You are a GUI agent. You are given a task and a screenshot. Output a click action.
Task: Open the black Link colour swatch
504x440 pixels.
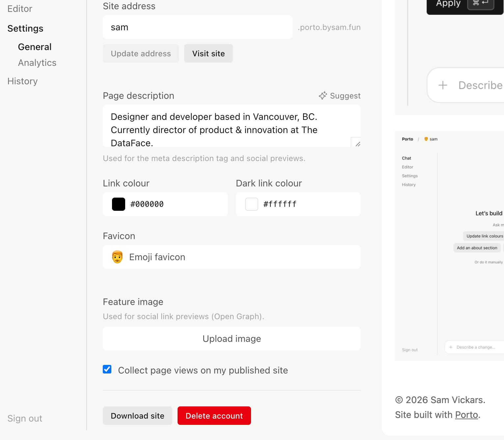click(119, 204)
